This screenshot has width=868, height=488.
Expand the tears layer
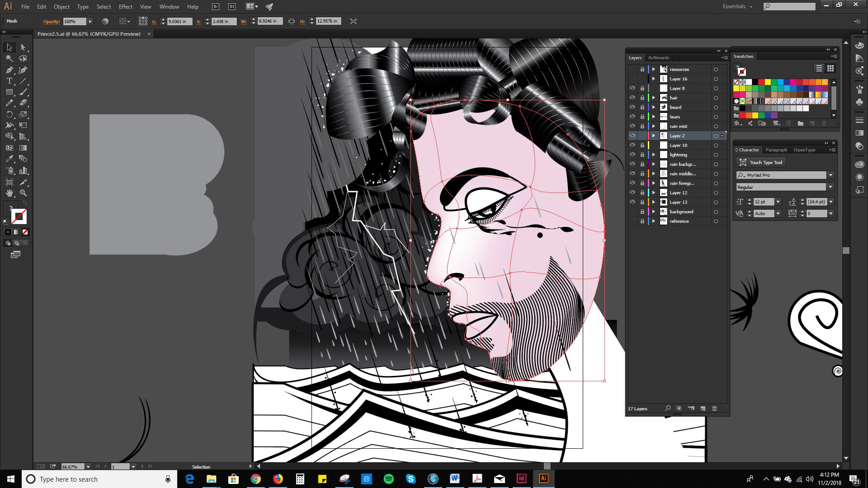(x=653, y=117)
